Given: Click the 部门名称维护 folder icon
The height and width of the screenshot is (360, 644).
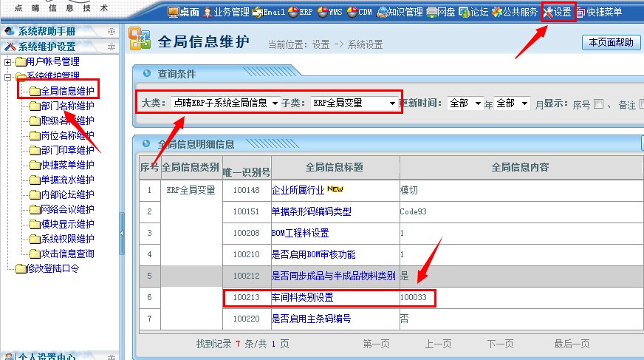Looking at the screenshot, I should (35, 106).
